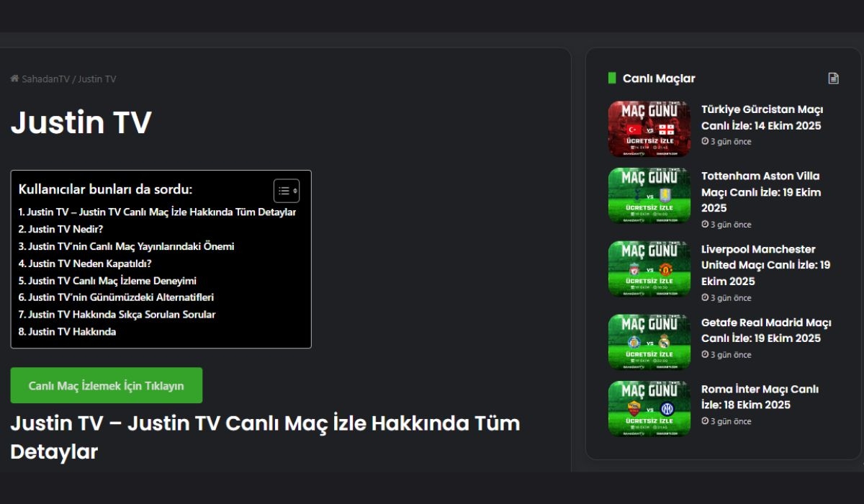Screen dimensions: 864x504
Task: Click the document icon beside Canlı Maçlar
Action: coord(833,78)
